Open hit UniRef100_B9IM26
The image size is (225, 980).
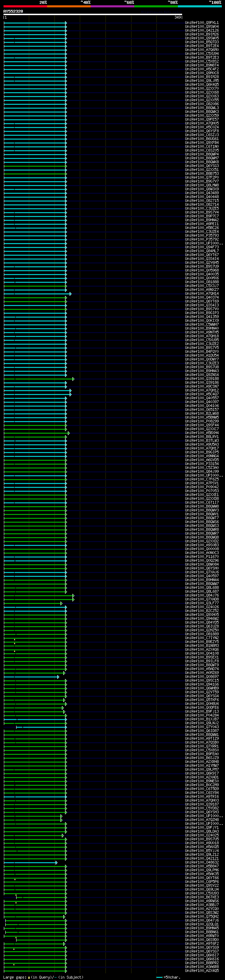[x=202, y=34]
